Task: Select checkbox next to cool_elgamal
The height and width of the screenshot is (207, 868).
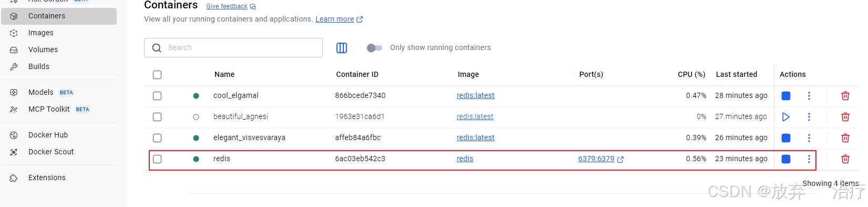Action: [157, 96]
